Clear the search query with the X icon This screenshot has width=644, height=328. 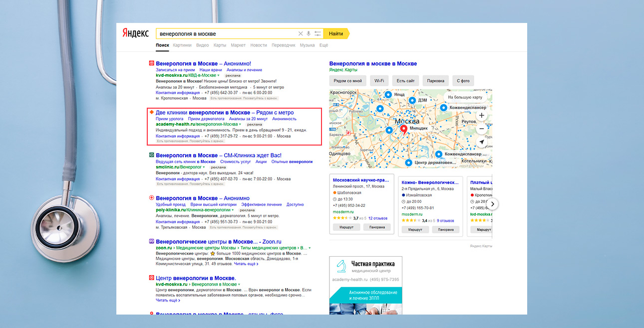301,34
